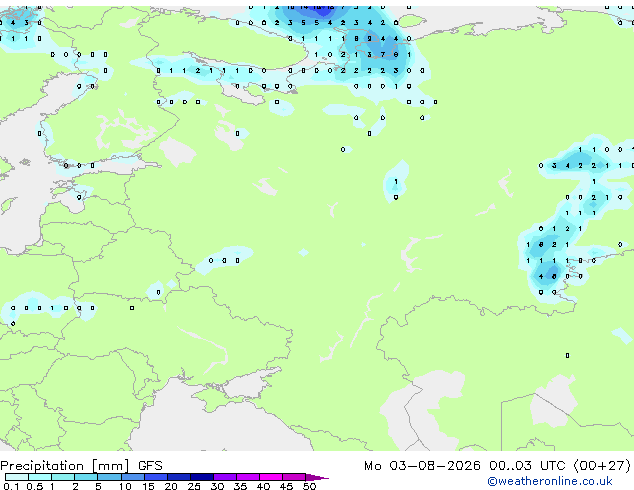Pick the 5–10 mm legend swatch
Image resolution: width=634 pixels, height=490 pixels.
click(109, 477)
